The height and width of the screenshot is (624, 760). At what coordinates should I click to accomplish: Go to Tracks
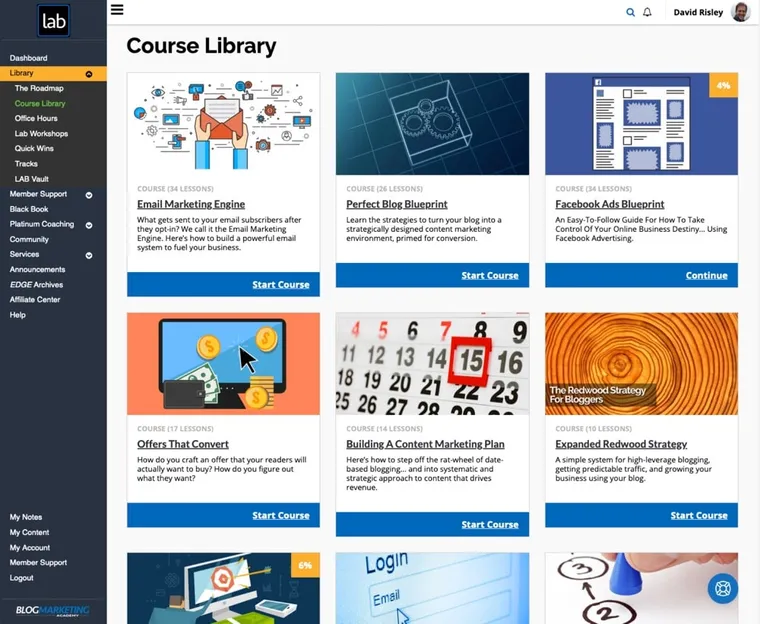coord(26,164)
